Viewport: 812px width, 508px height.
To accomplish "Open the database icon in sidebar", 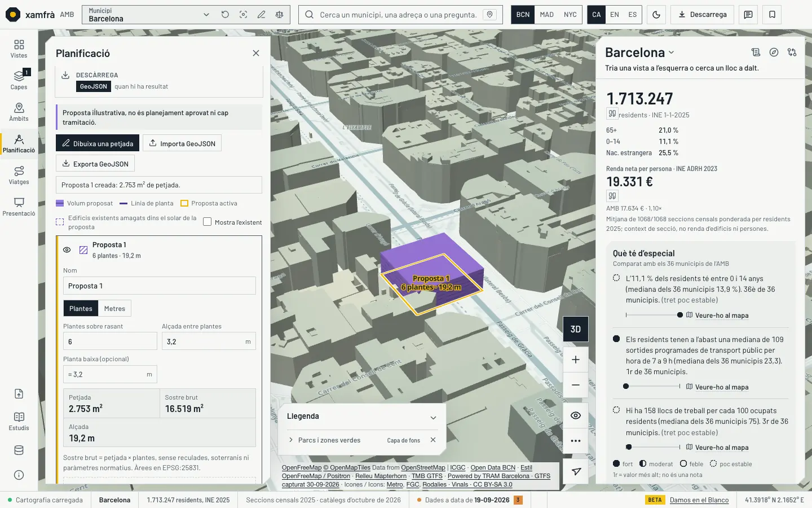I will [x=19, y=450].
